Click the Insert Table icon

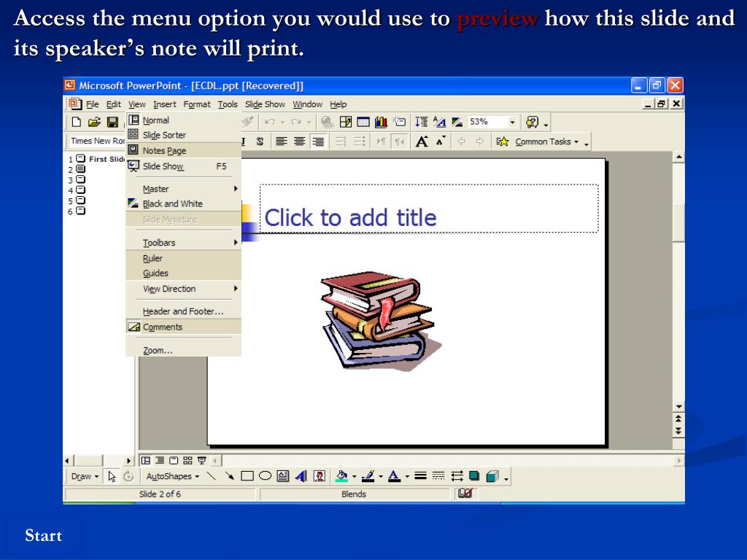pos(363,122)
